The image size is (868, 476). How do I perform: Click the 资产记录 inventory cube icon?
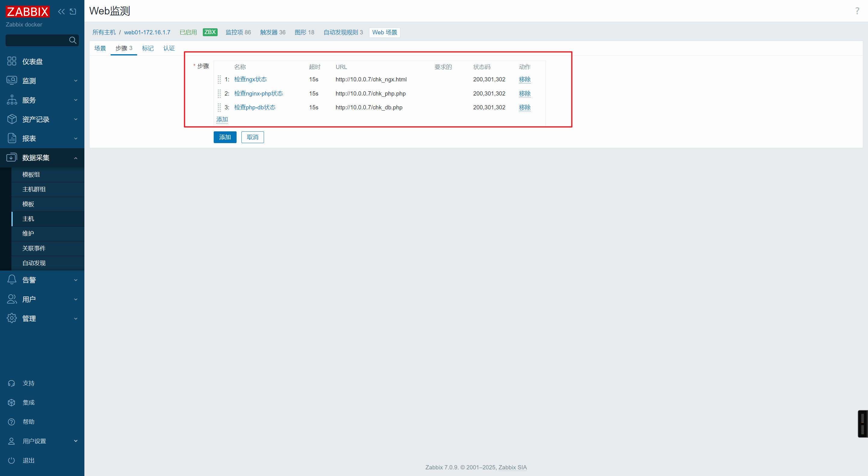(x=12, y=119)
